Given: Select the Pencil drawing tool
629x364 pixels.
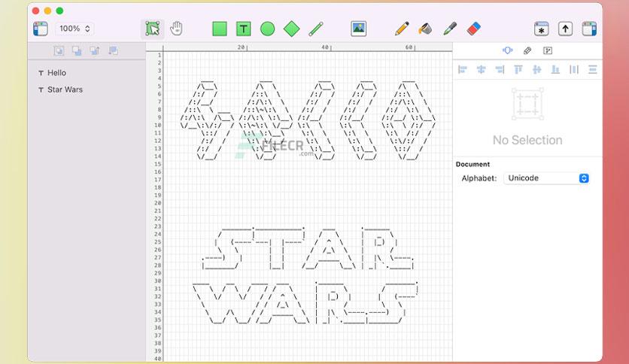Looking at the screenshot, I should point(402,29).
